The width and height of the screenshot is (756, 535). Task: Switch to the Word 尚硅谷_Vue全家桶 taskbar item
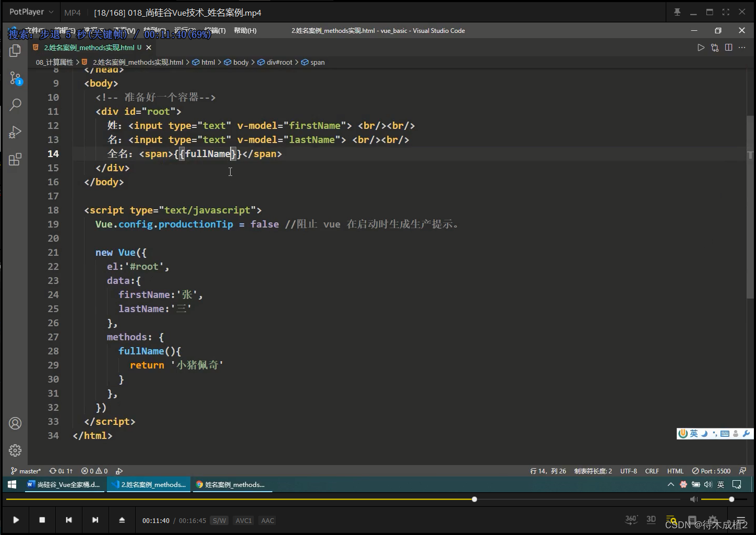coord(63,484)
